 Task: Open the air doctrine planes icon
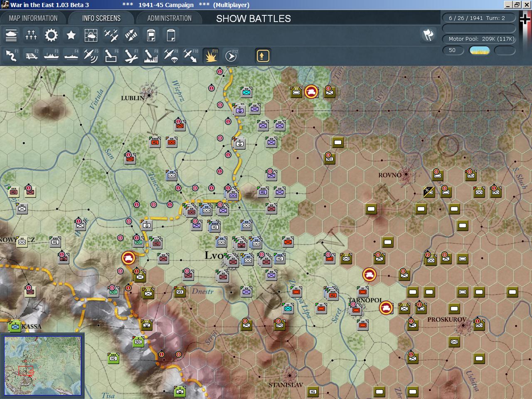(111, 35)
